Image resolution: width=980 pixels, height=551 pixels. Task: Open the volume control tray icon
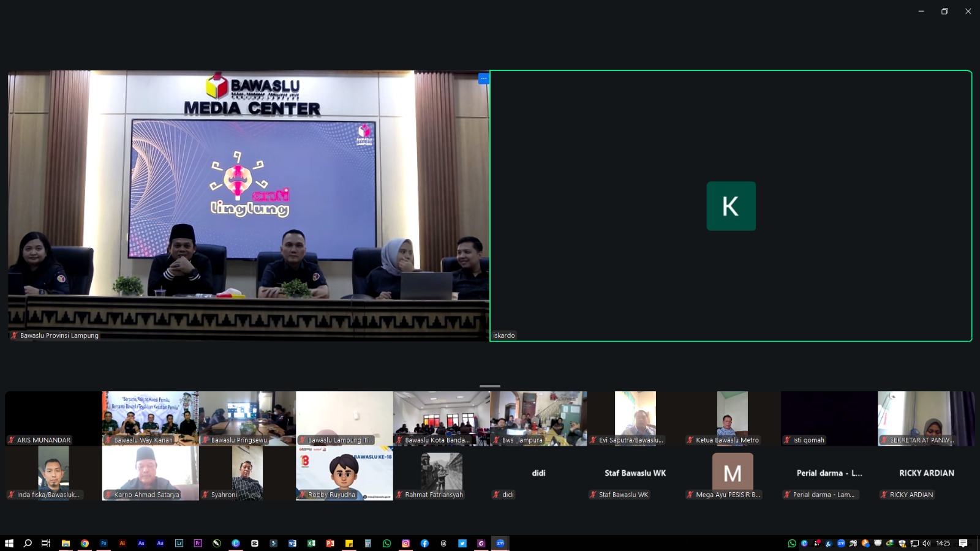click(926, 543)
